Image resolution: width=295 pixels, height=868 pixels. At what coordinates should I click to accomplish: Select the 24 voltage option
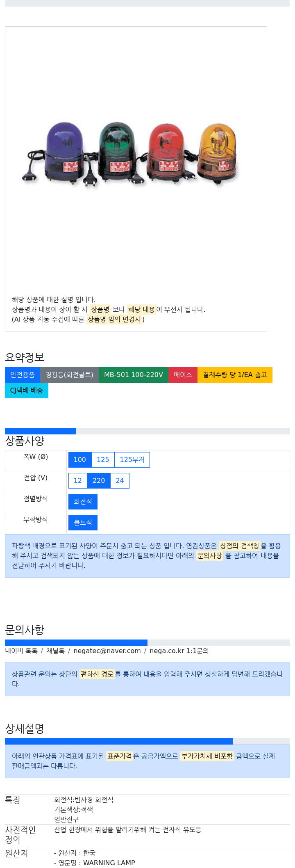tap(120, 481)
